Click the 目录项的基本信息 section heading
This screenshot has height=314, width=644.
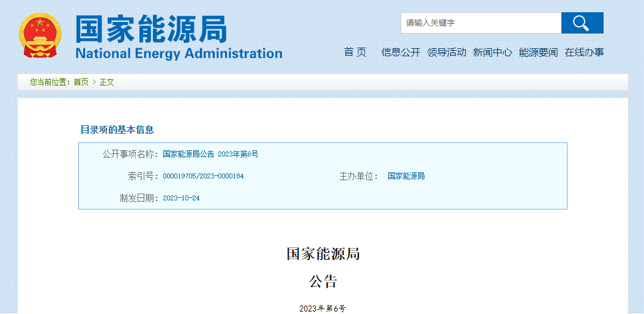[117, 130]
